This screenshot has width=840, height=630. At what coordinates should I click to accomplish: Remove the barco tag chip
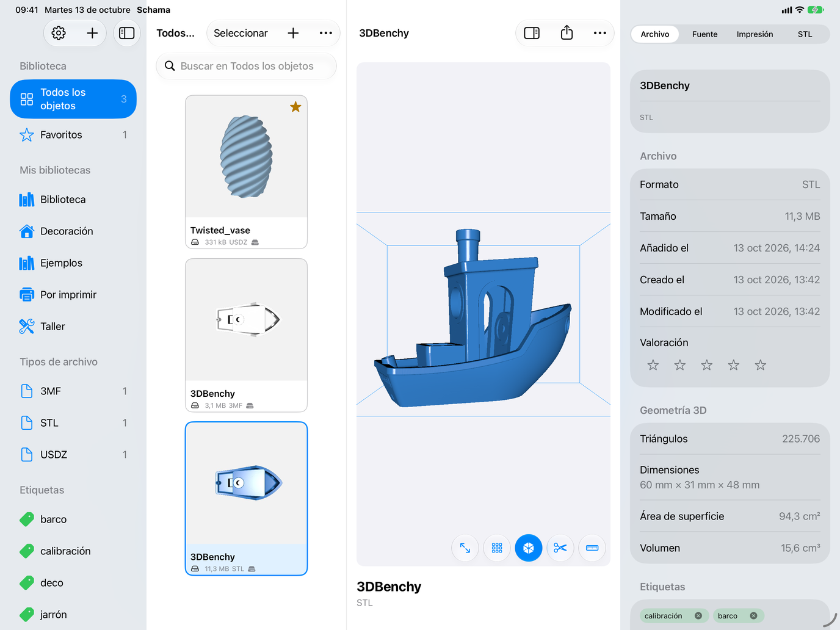click(x=754, y=616)
